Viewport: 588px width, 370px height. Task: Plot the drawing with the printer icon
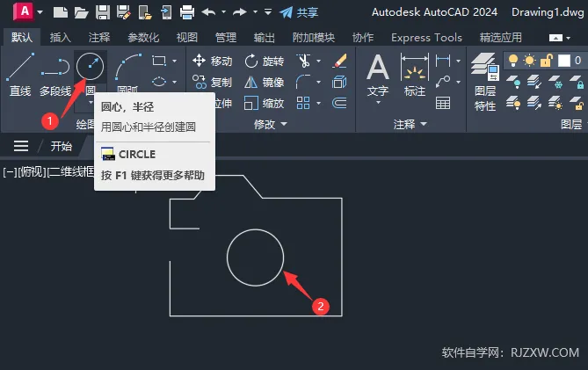click(x=186, y=12)
